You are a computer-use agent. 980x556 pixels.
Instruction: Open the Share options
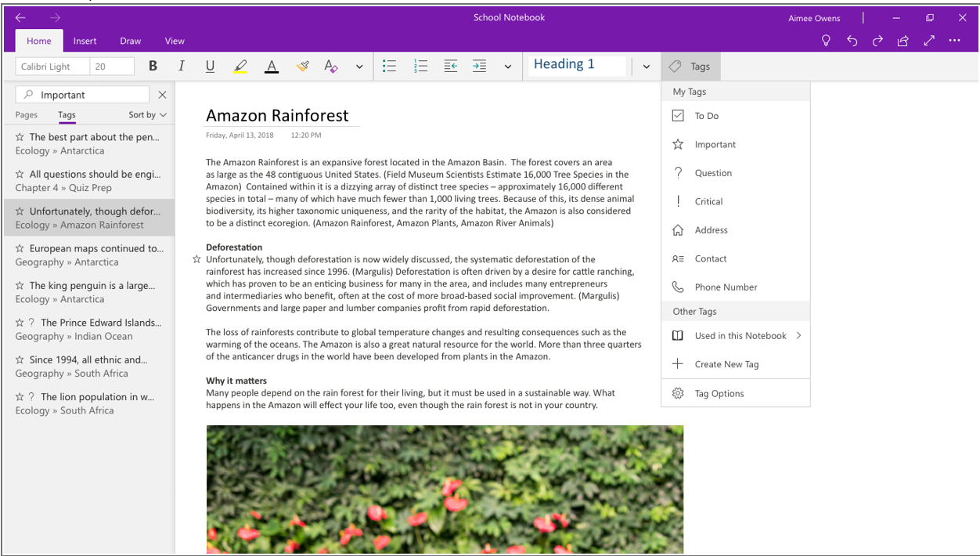pos(903,39)
